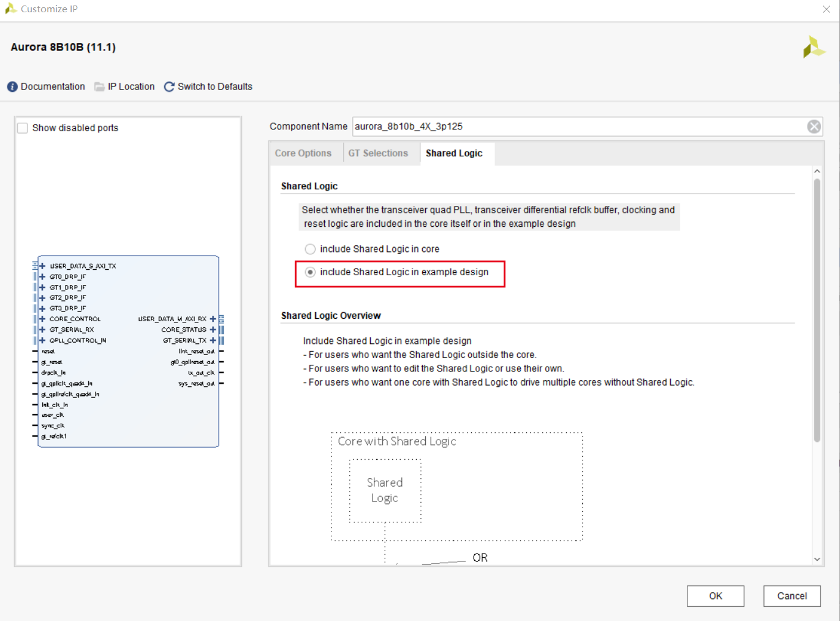Viewport: 840px width, 621px height.
Task: Click the gt_qpllrefclk_quad4_in port label
Action: pyautogui.click(x=70, y=394)
